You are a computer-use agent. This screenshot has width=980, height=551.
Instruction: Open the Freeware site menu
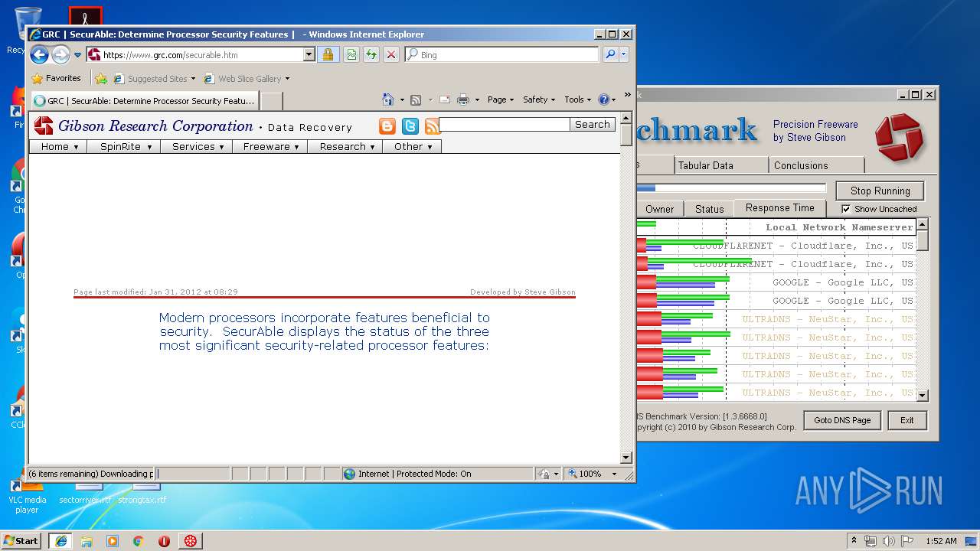(270, 146)
